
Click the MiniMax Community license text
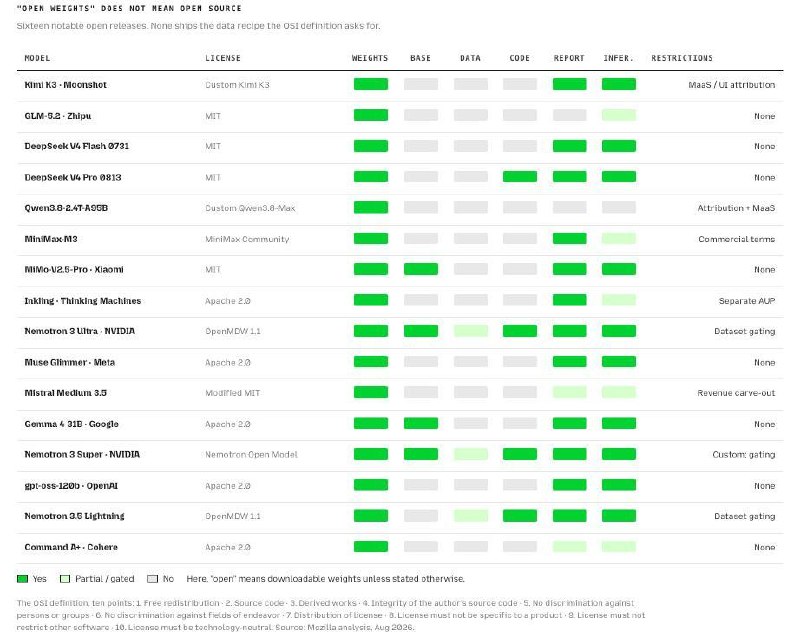click(x=247, y=239)
